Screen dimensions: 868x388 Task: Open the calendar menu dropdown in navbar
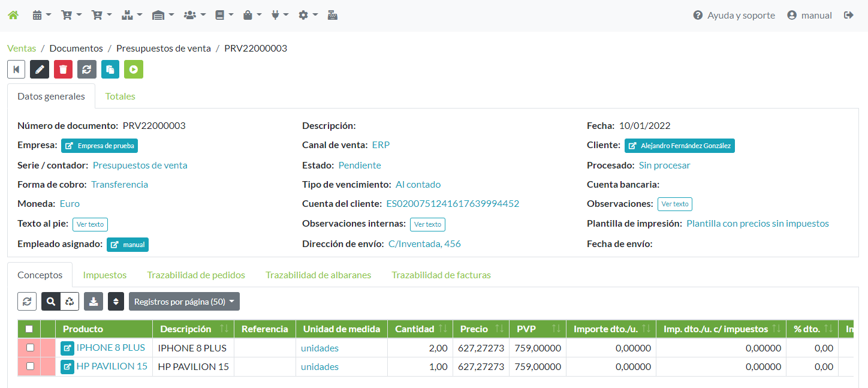[41, 16]
